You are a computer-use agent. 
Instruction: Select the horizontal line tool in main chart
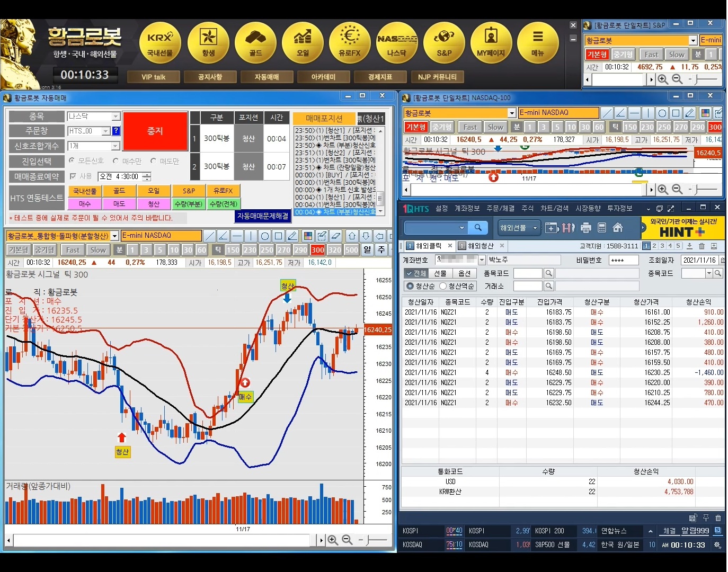(x=237, y=236)
